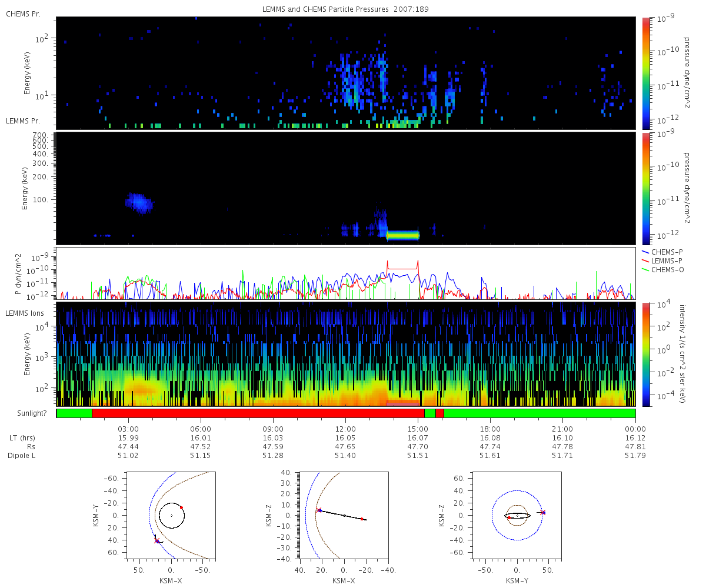Click the 18:00 time axis label
Screen dimensions: 706x588
pyautogui.click(x=489, y=429)
